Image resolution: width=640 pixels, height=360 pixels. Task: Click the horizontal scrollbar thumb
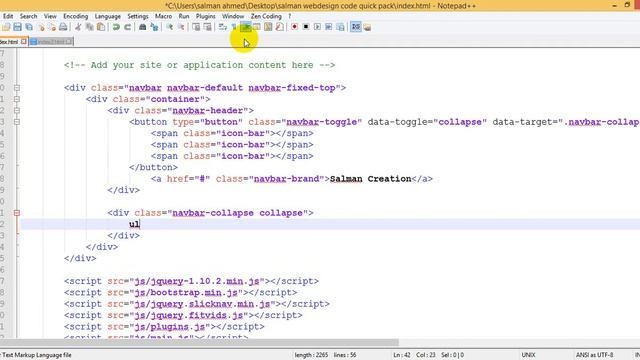tap(199, 342)
